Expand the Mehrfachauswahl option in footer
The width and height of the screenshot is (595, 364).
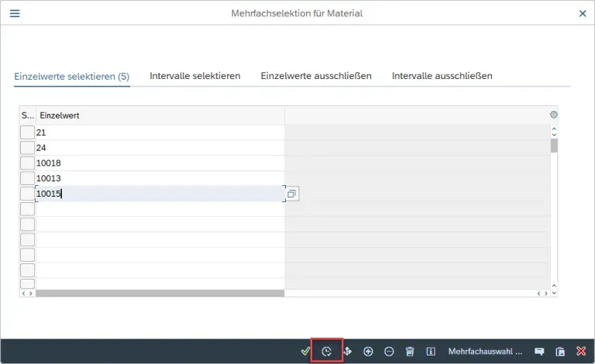[486, 352]
